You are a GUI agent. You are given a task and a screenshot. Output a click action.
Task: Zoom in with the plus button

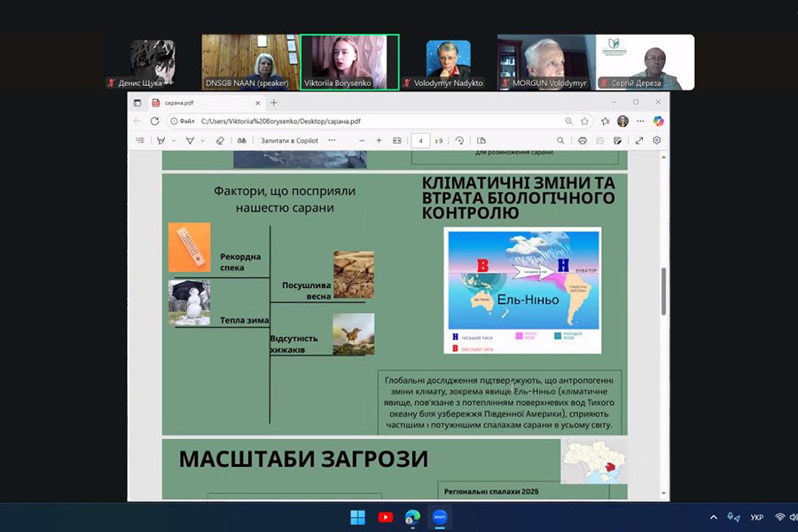(379, 140)
